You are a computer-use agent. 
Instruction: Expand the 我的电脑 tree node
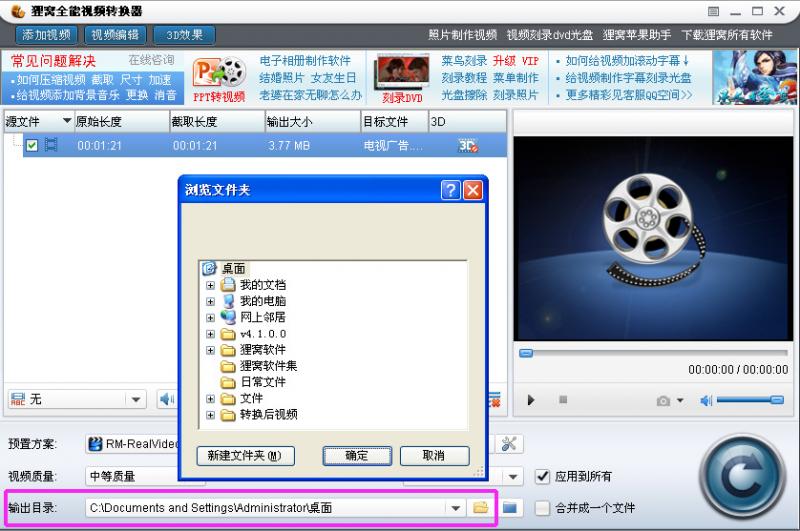point(211,301)
